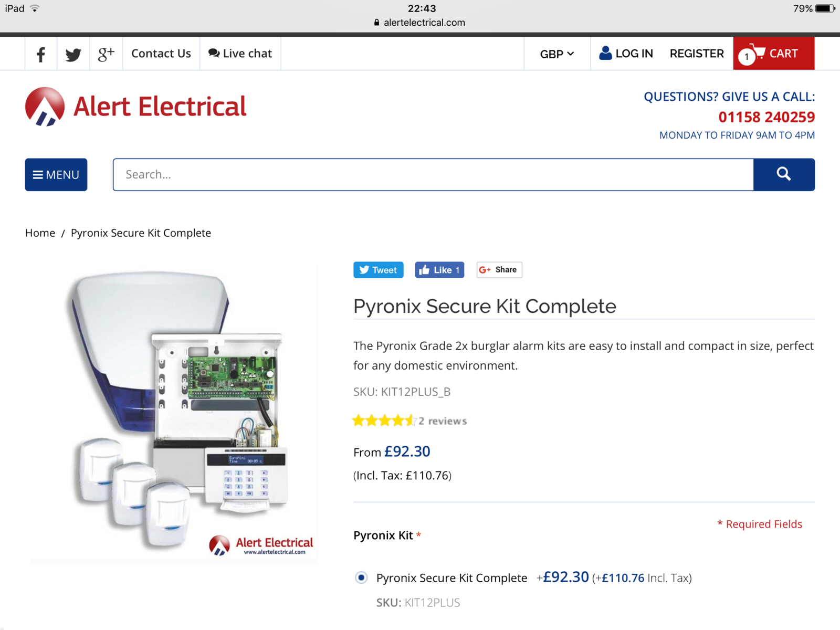This screenshot has height=630, width=840.
Task: Click the Alert Electrical logo
Action: click(135, 107)
